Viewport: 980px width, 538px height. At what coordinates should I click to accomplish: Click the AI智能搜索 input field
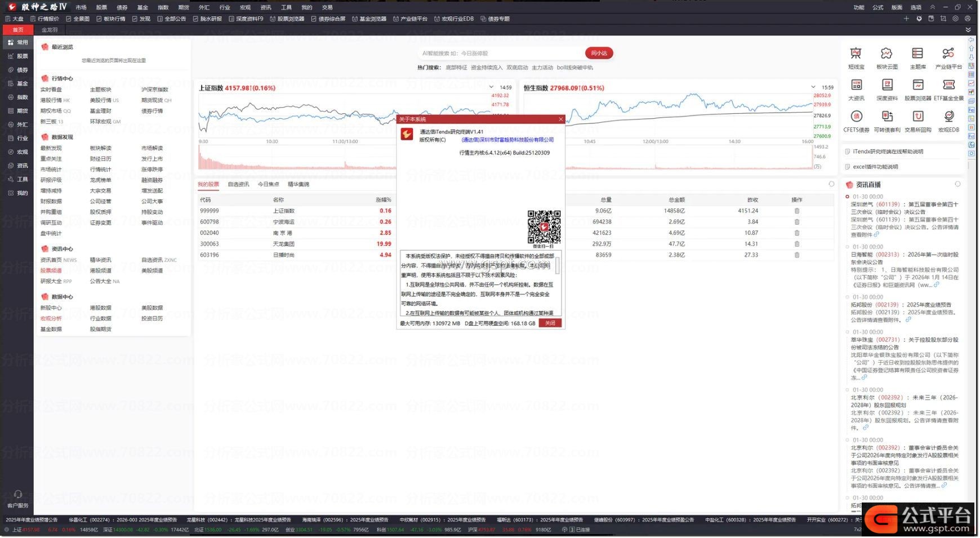click(x=501, y=54)
